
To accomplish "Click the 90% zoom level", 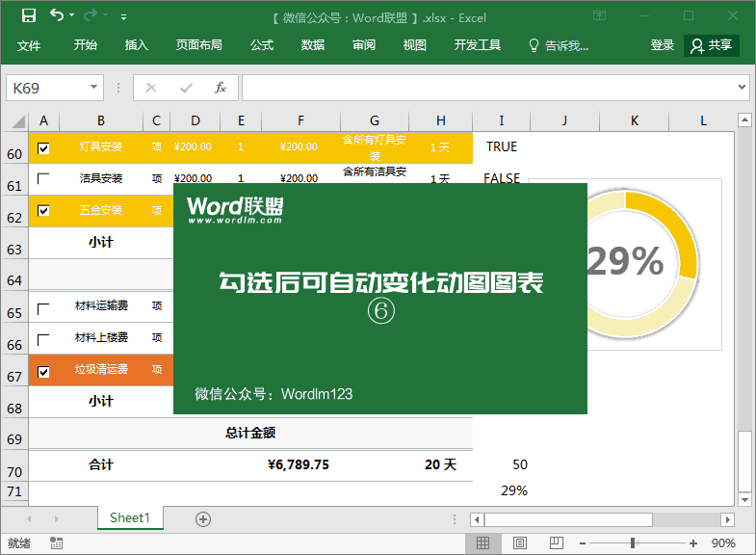I will click(x=723, y=543).
